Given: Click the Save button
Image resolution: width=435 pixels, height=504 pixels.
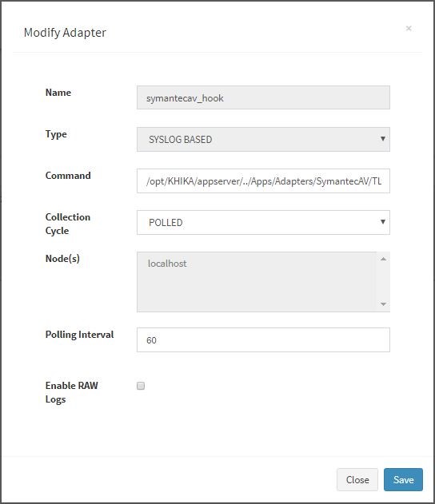Looking at the screenshot, I should 403,479.
